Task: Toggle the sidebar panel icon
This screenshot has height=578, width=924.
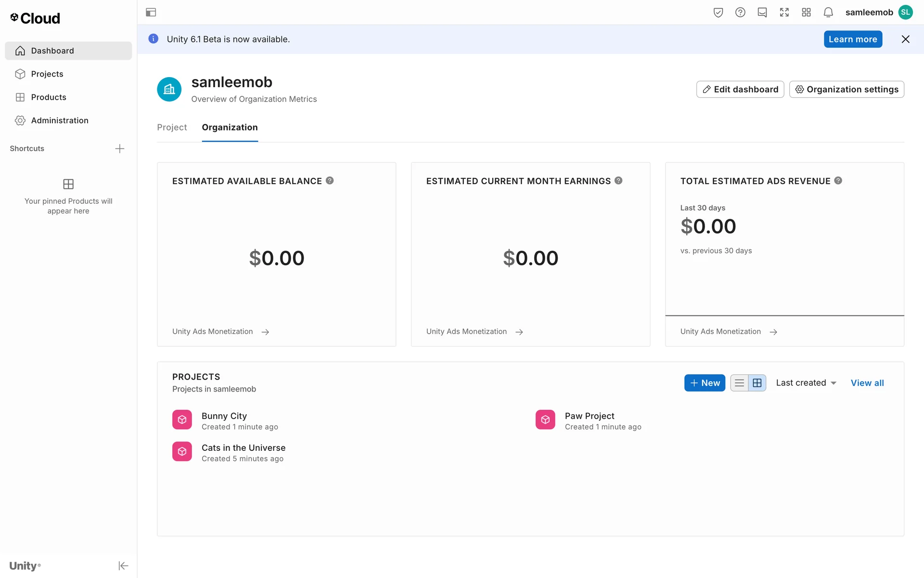Action: [151, 13]
